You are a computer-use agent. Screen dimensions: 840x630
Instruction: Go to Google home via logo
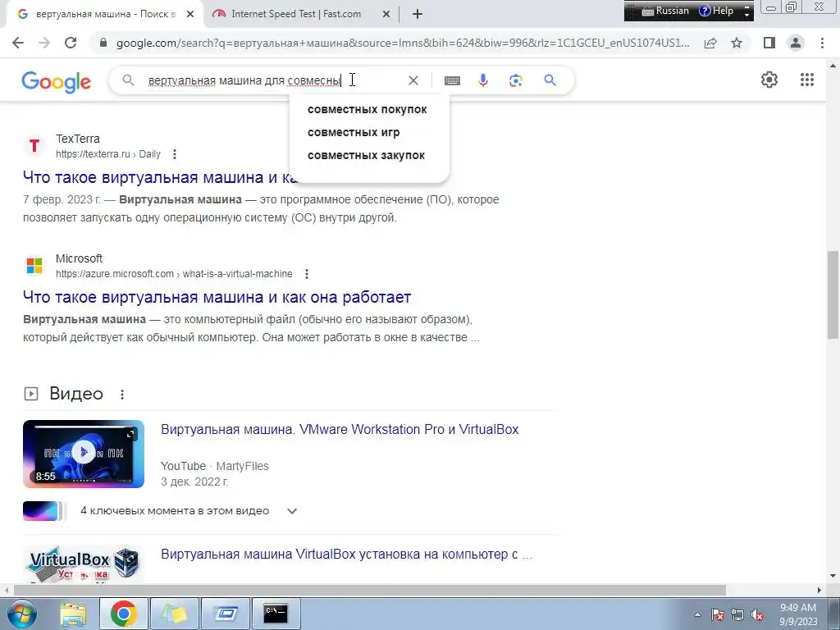pyautogui.click(x=57, y=81)
